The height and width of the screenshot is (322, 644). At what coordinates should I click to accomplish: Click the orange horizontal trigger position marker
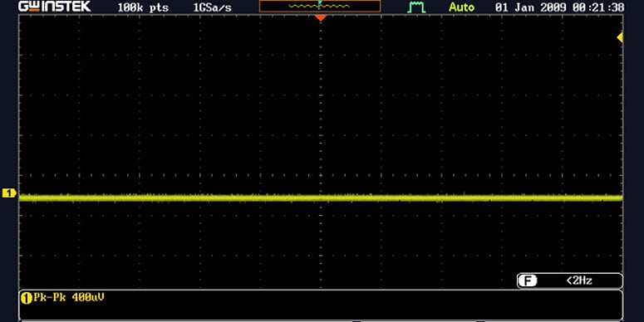tap(321, 18)
